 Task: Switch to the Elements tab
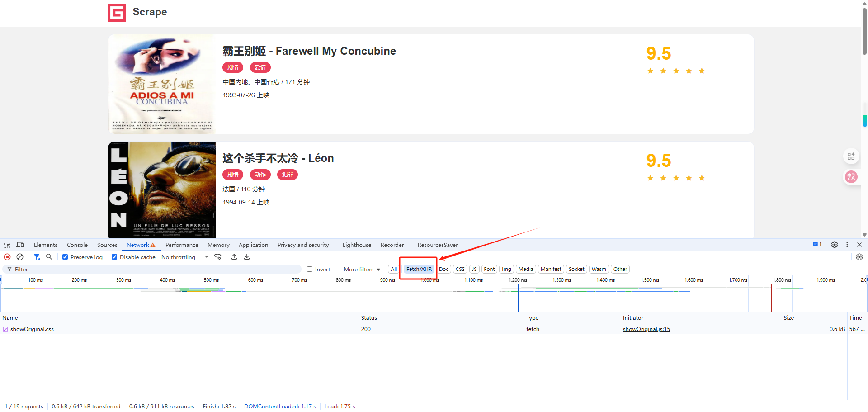click(46, 245)
